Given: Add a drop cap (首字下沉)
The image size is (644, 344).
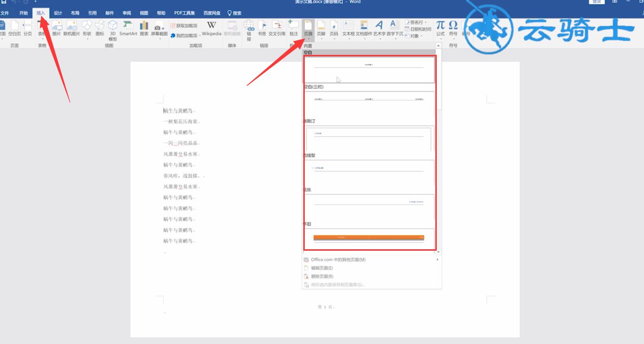Looking at the screenshot, I should click(x=394, y=30).
